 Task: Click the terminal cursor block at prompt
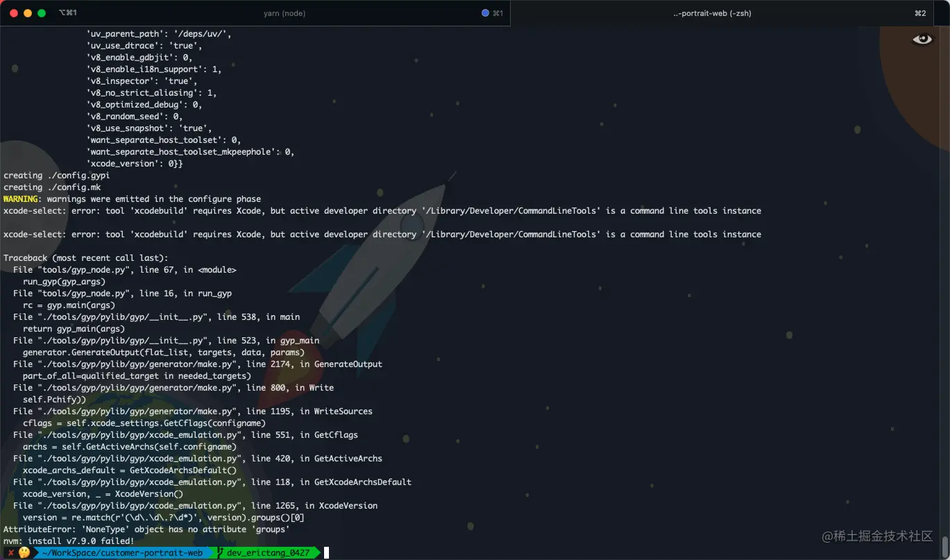326,553
